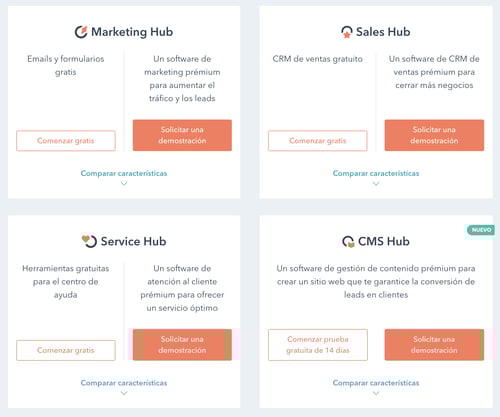
Task: Open Comparar características for CMS Hub
Action: coord(376,383)
